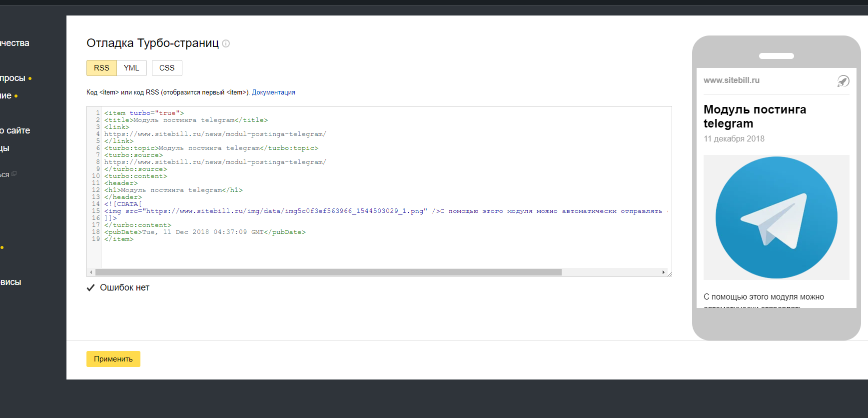Open the sidebar item ending in 'просы'
The height and width of the screenshot is (418, 868).
point(13,78)
